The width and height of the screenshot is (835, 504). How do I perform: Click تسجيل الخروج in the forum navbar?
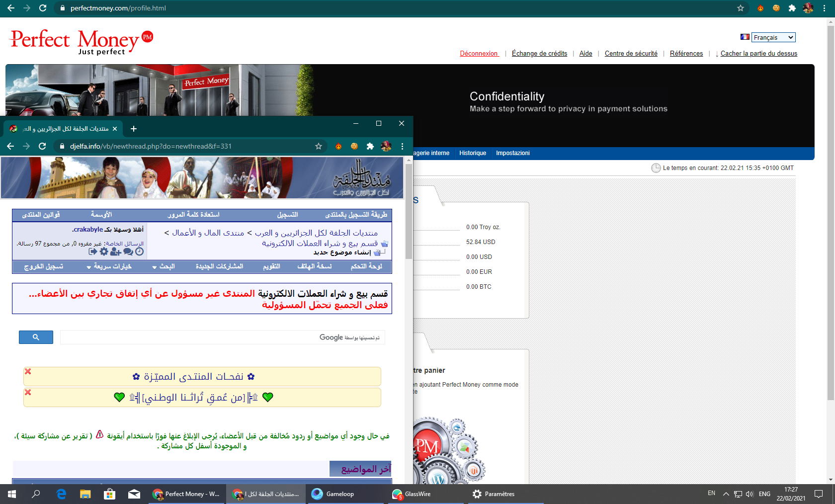44,266
